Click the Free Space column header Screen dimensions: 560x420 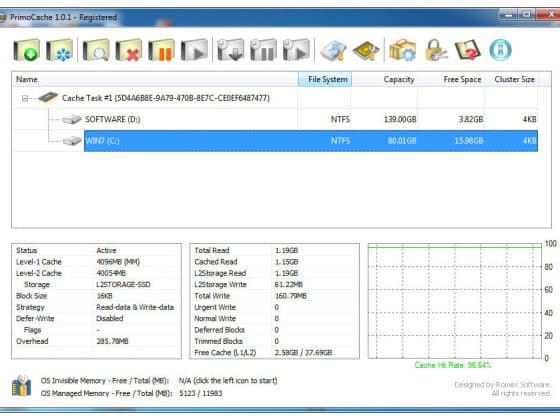451,79
